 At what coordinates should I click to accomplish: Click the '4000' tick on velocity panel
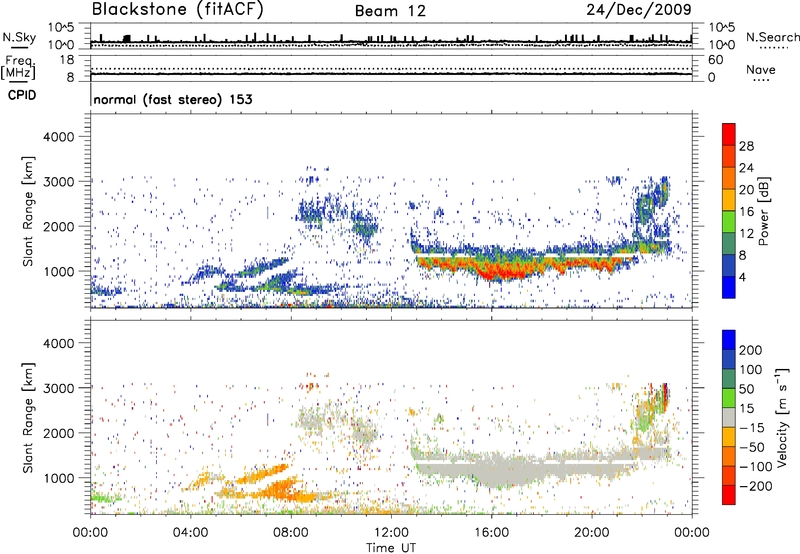tap(58, 343)
